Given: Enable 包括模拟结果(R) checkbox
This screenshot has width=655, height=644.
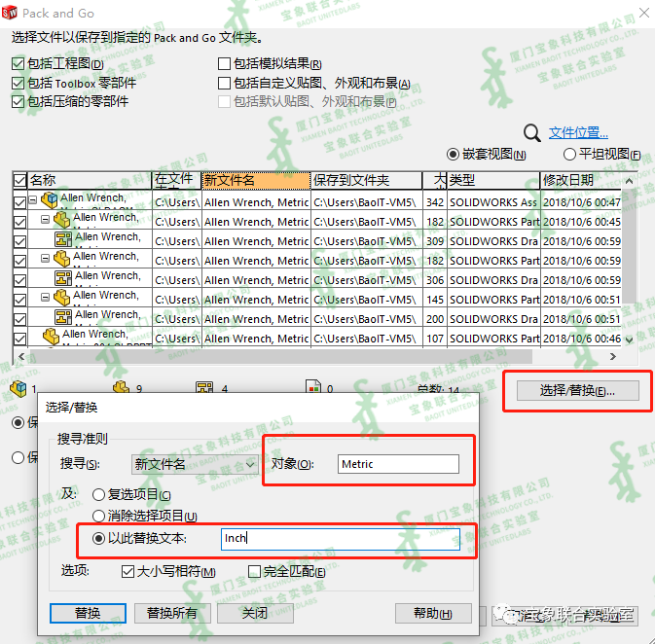Looking at the screenshot, I should coord(224,64).
